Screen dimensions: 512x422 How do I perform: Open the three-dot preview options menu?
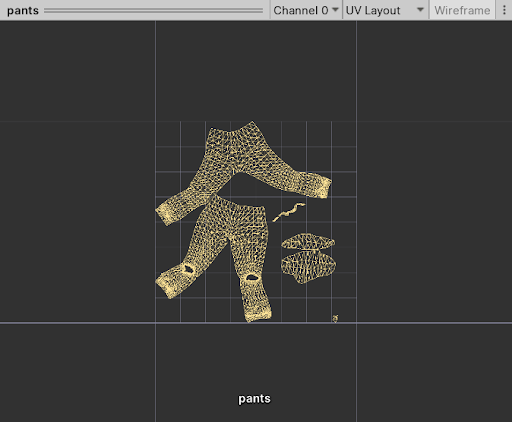pyautogui.click(x=504, y=10)
